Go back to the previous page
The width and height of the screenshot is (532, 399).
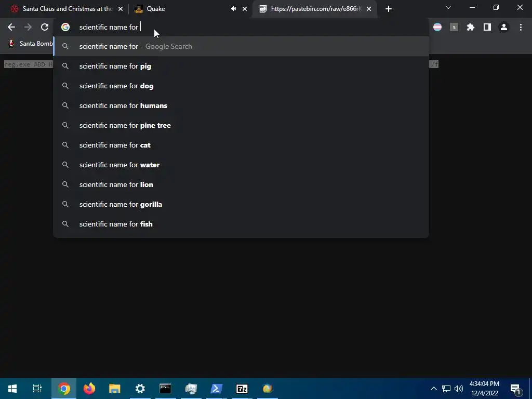pos(11,27)
